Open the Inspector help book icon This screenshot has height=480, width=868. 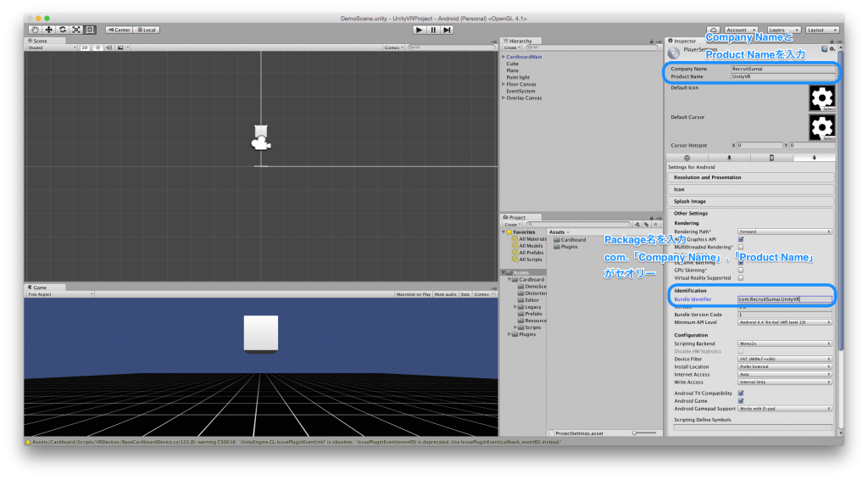point(824,49)
